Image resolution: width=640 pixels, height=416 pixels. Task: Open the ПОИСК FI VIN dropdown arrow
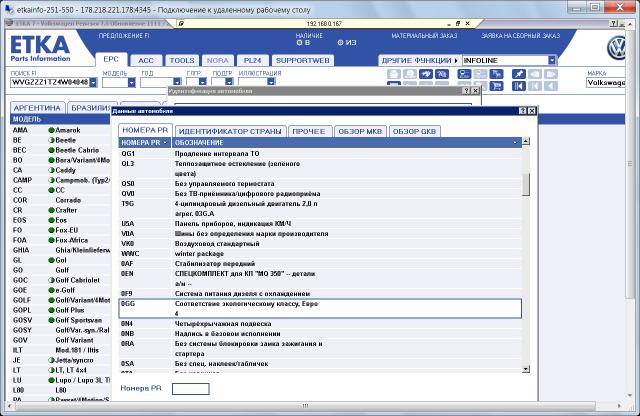[93, 82]
